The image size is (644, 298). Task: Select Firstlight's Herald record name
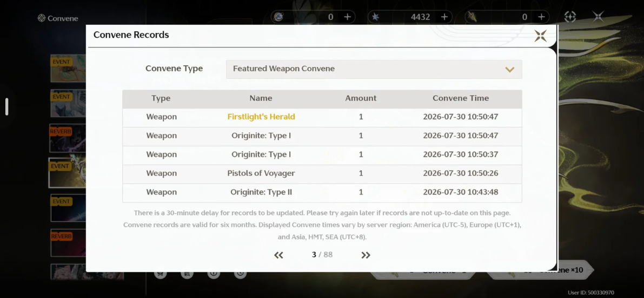261,117
